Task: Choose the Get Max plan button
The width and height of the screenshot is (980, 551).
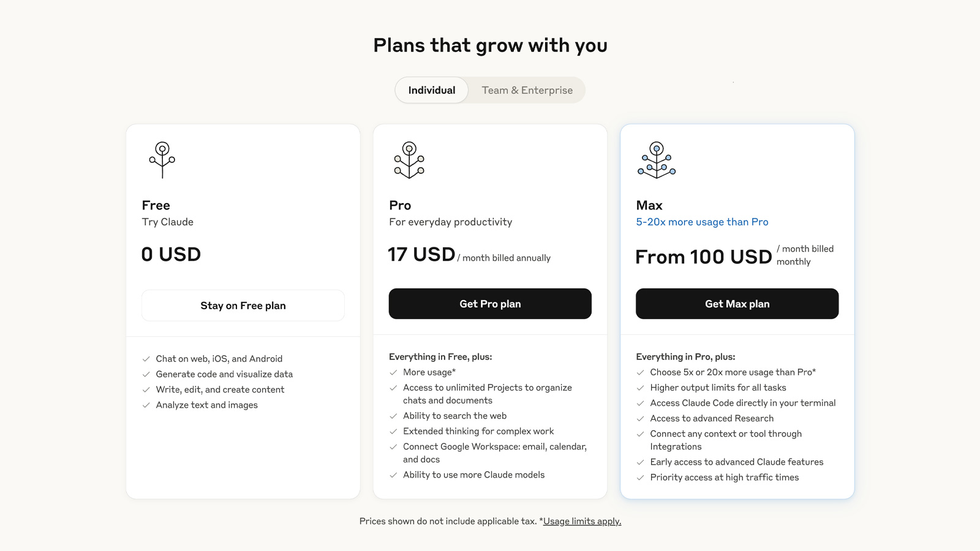Action: coord(737,304)
